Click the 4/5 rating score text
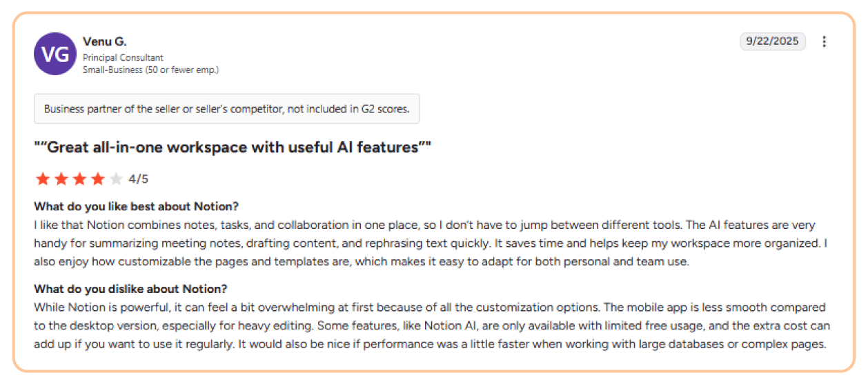The width and height of the screenshot is (868, 384). [x=139, y=179]
